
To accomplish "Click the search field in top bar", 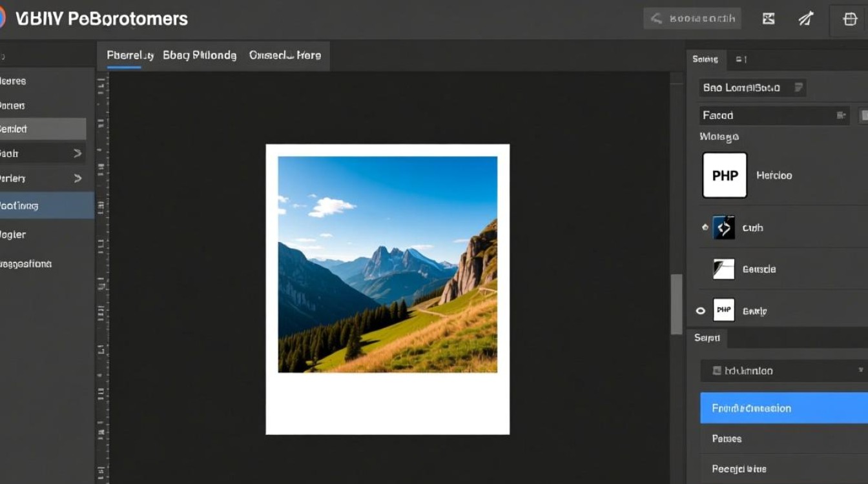I will [x=692, y=19].
